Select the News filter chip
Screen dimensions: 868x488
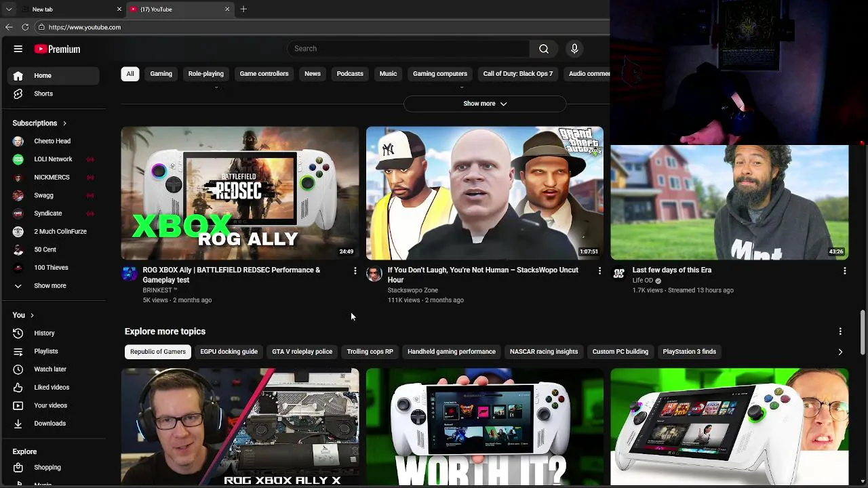tap(313, 74)
